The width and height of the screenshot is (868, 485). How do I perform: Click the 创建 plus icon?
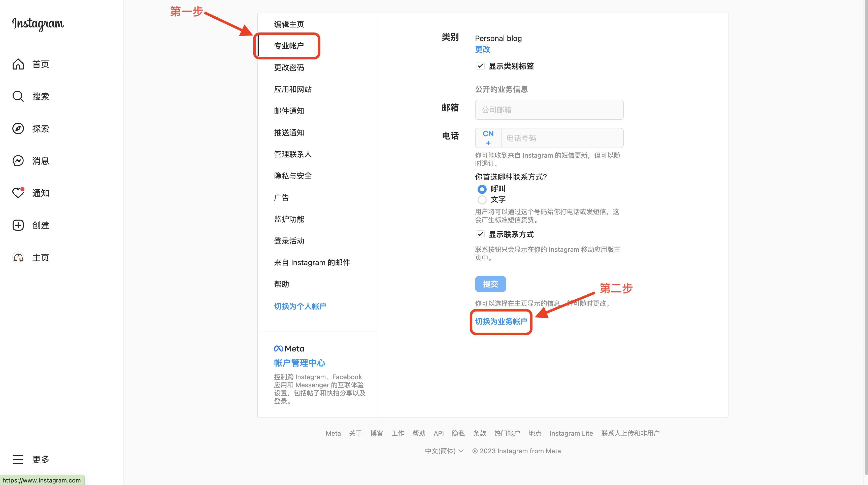pyautogui.click(x=18, y=225)
